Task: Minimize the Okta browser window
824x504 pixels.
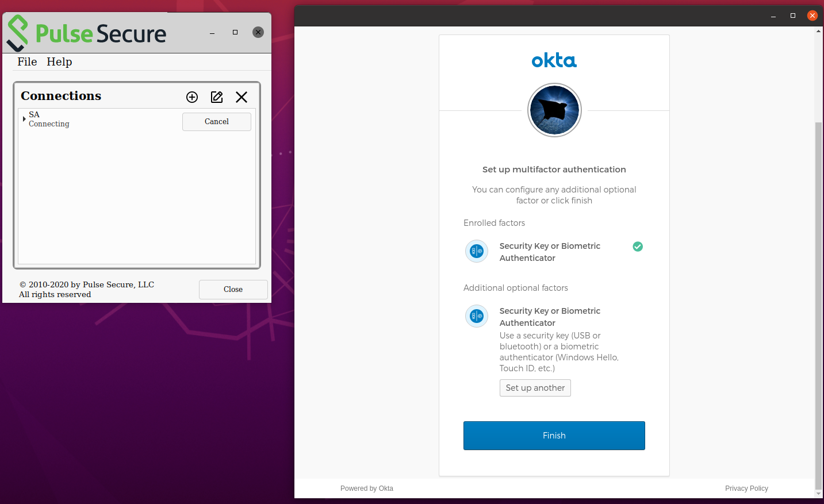Action: 773,16
